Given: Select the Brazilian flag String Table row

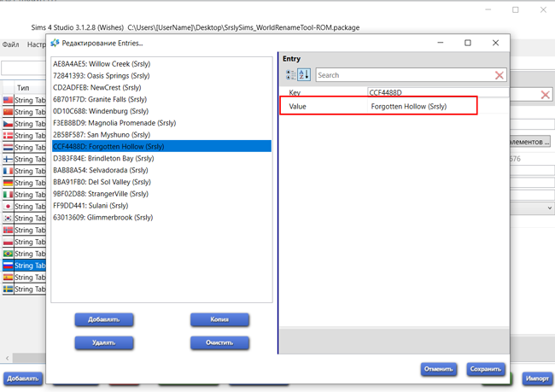Looking at the screenshot, I should coord(24,254).
